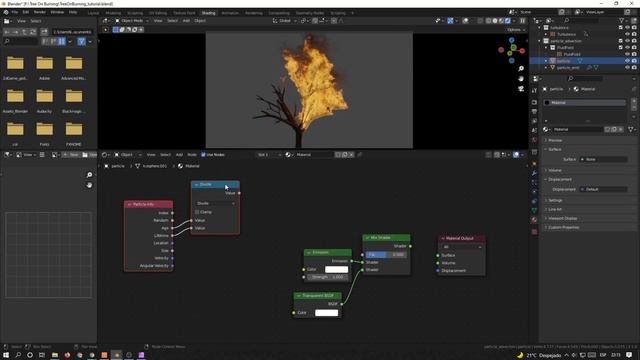Viewport: 640px width, 360px height.
Task: Click the Divide node header
Action: (215, 184)
